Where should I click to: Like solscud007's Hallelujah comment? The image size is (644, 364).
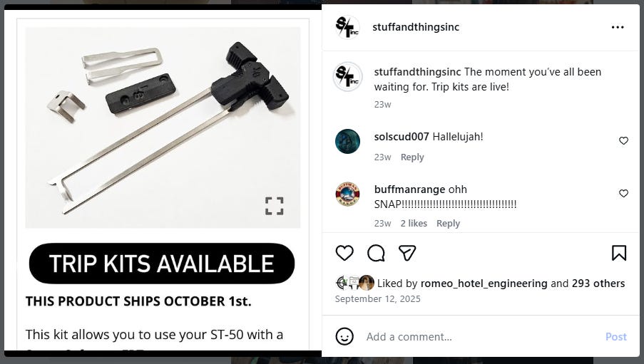tap(623, 141)
